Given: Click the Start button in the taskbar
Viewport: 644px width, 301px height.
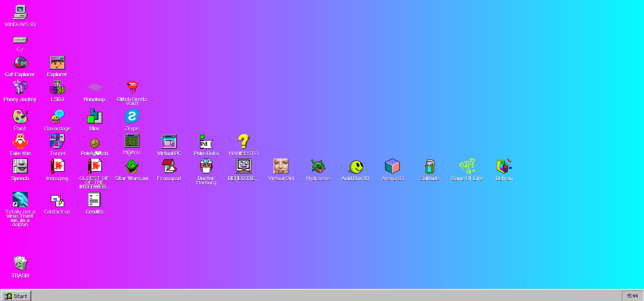Looking at the screenshot, I should [x=16, y=296].
